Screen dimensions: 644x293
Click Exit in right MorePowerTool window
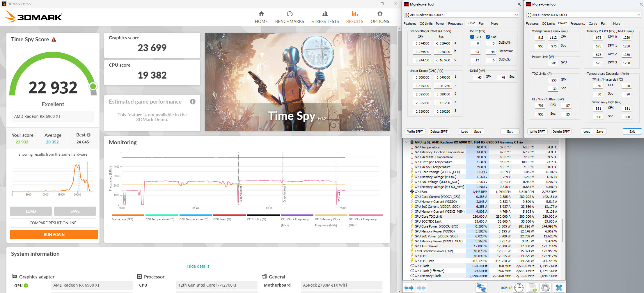click(x=632, y=132)
